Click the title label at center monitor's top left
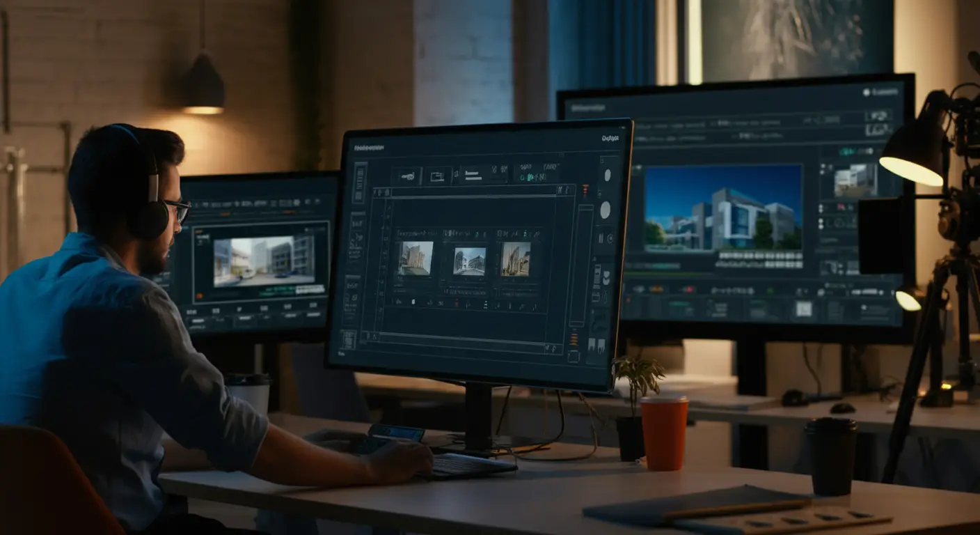980x535 pixels. [x=369, y=148]
